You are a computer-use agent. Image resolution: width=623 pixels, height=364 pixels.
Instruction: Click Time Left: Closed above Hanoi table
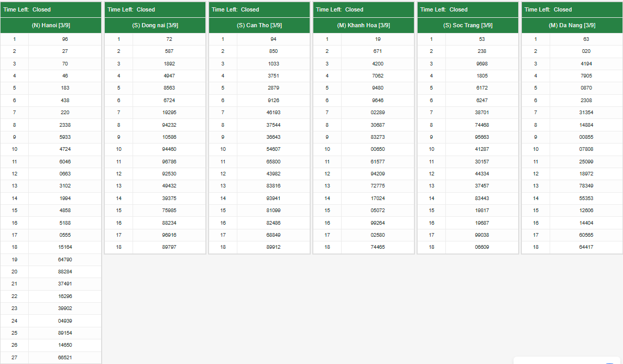[x=27, y=9]
